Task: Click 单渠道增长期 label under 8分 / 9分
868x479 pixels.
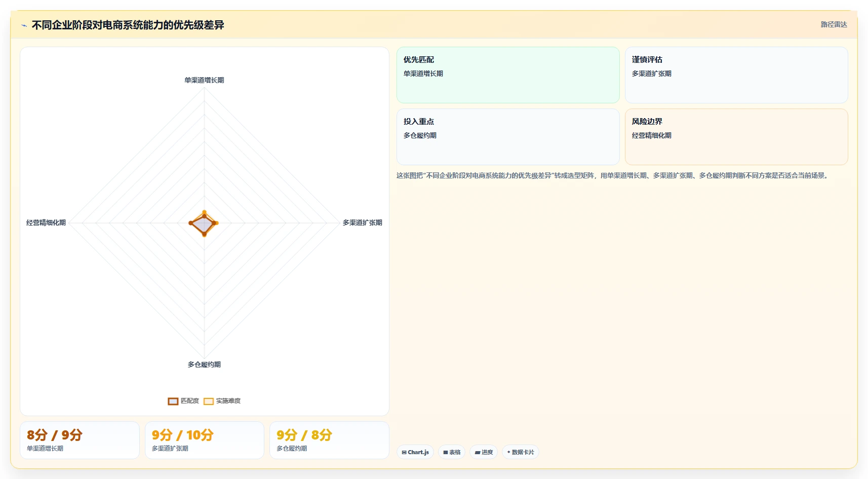Action: (x=45, y=449)
